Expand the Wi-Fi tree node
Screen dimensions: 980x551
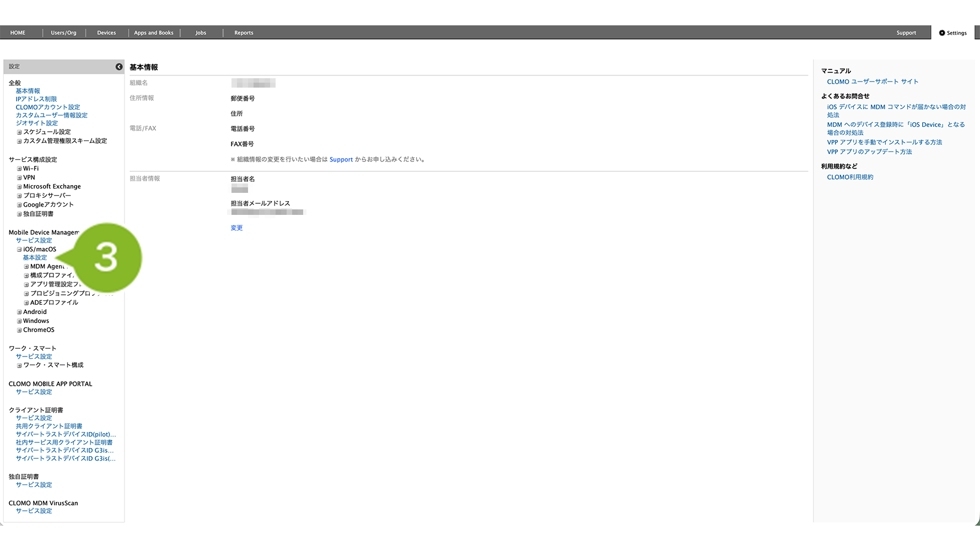(x=19, y=169)
